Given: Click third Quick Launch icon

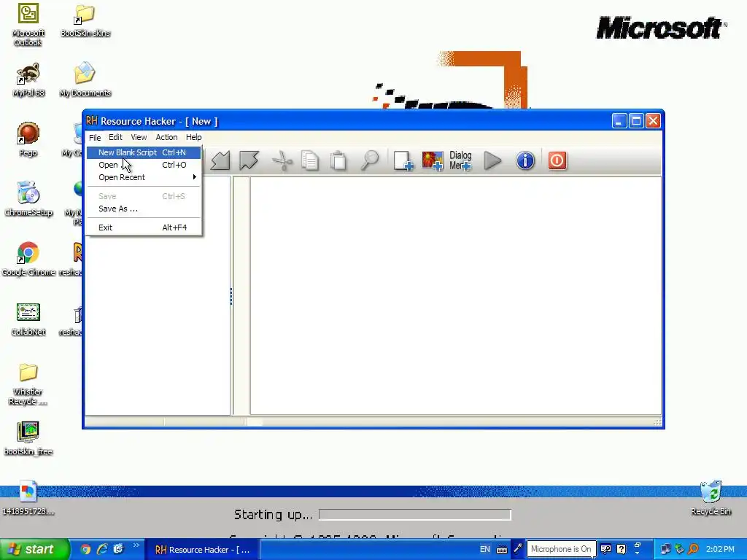Looking at the screenshot, I should 118,549.
